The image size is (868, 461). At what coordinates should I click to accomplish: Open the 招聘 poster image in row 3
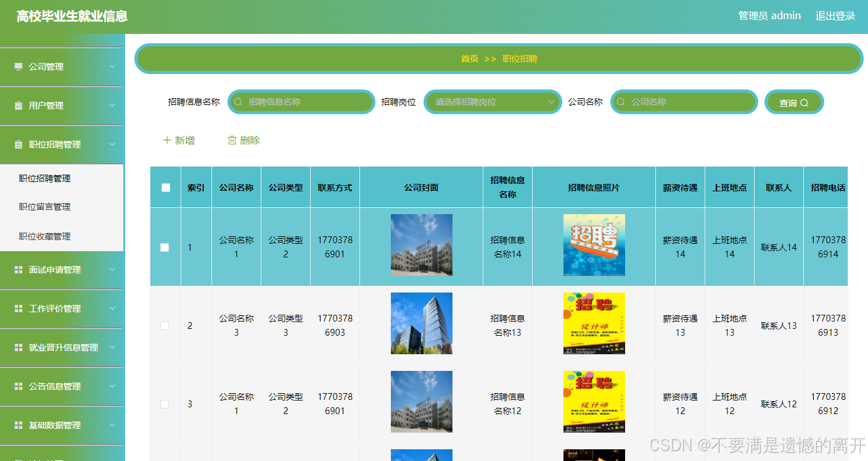coord(594,402)
